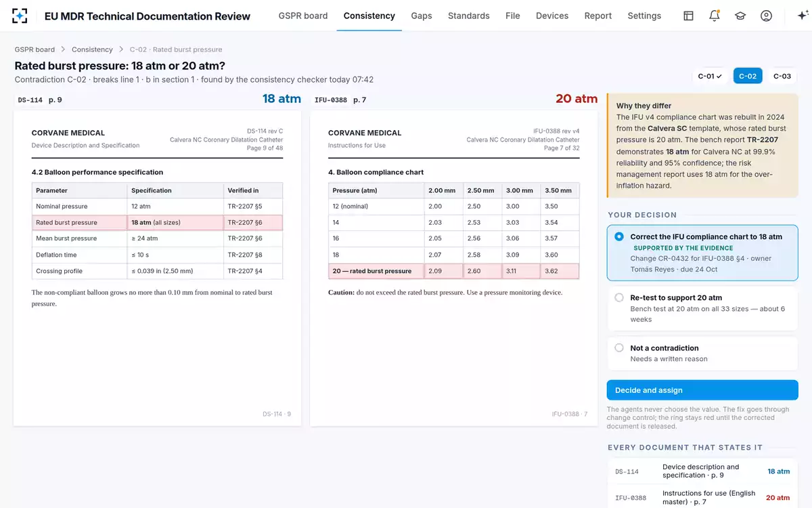Click the highlighted '18 atm (all sizes)' cell
The image size is (812, 508).
pyautogui.click(x=175, y=222)
